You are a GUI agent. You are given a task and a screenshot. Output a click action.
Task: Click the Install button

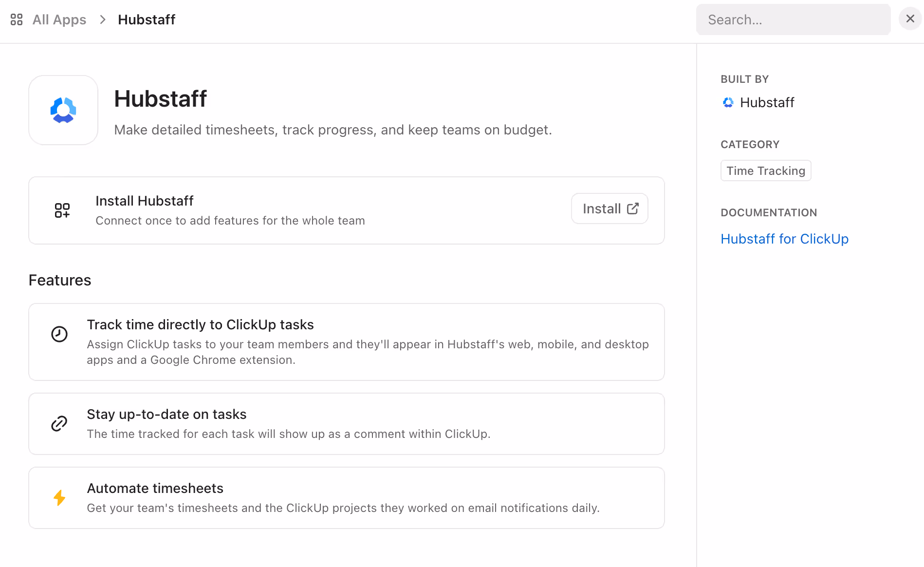click(609, 208)
